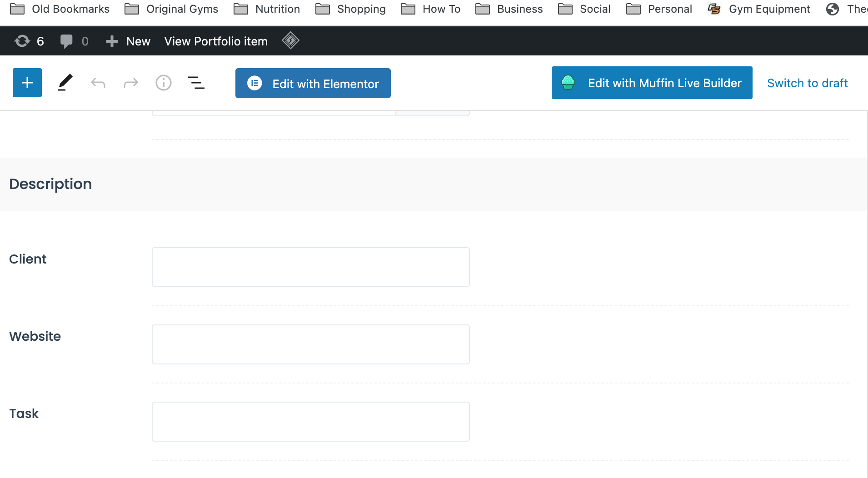Click the diamond icon in admin bar

[x=290, y=40]
